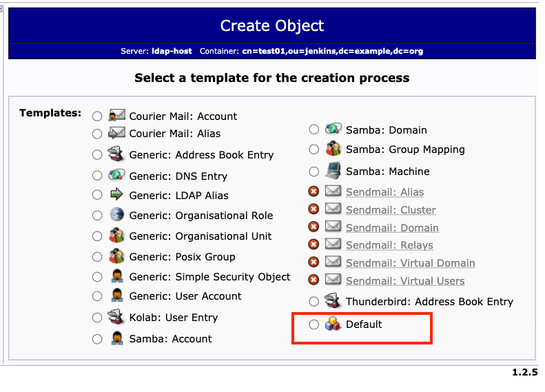Click the Samba: Account template label

(x=170, y=339)
